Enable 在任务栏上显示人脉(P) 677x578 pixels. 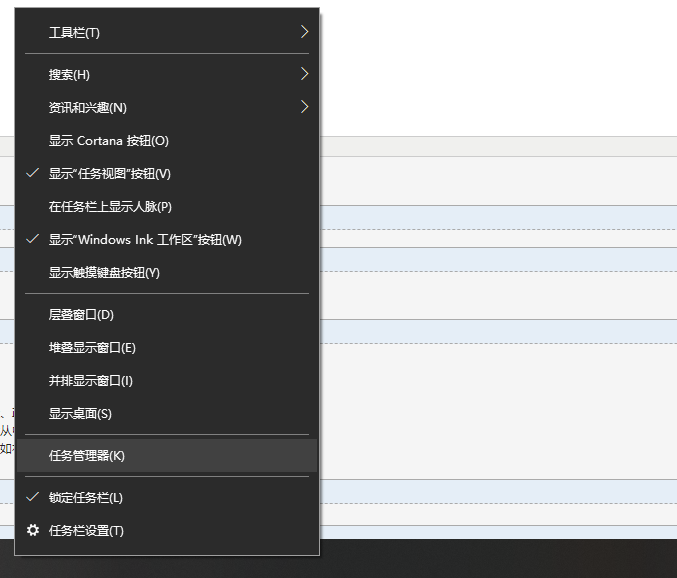tap(167, 206)
